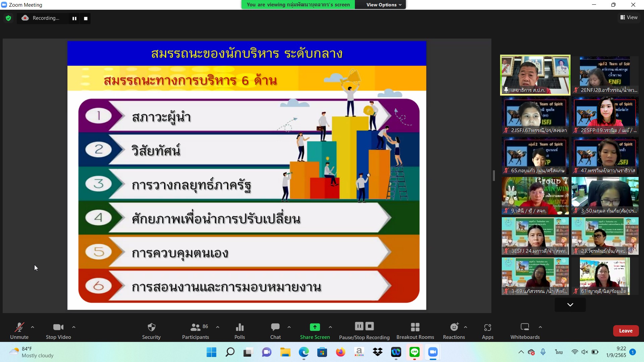Screen dimensions: 644x362
Task: Expand audio settings arrow beside Unmute
Action: pyautogui.click(x=33, y=327)
